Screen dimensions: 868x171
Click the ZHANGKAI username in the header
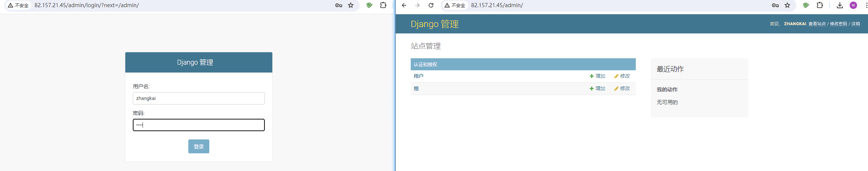[x=795, y=24]
